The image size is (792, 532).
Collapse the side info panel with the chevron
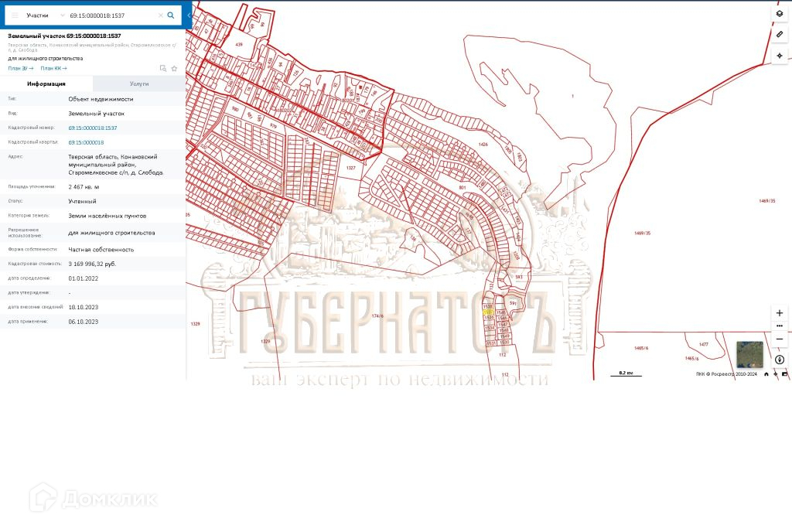(189, 15)
